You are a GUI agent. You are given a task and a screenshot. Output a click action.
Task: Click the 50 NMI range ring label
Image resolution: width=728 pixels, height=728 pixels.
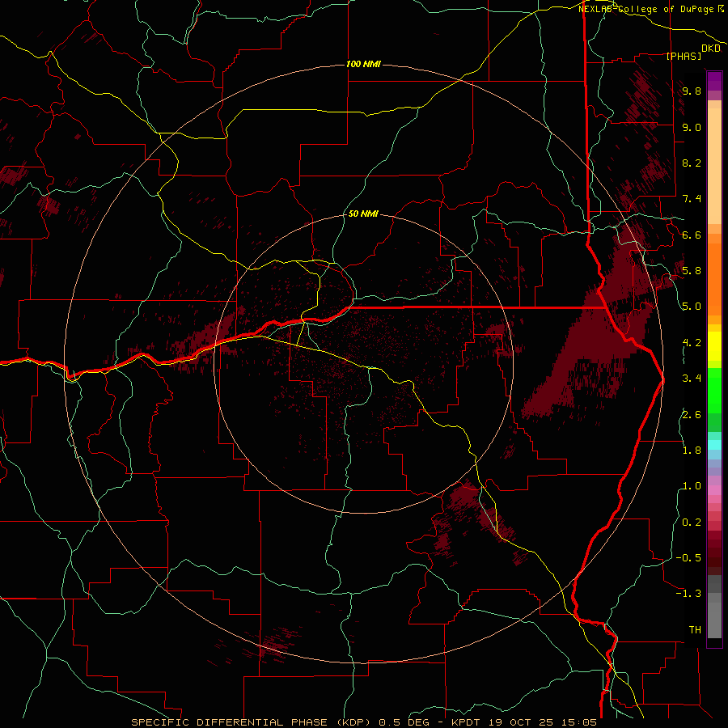[363, 214]
